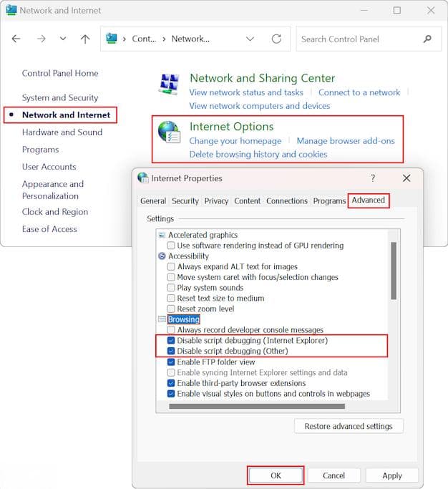Screen dimensions: 448x489
Task: Switch to the General tab
Action: coord(153,201)
